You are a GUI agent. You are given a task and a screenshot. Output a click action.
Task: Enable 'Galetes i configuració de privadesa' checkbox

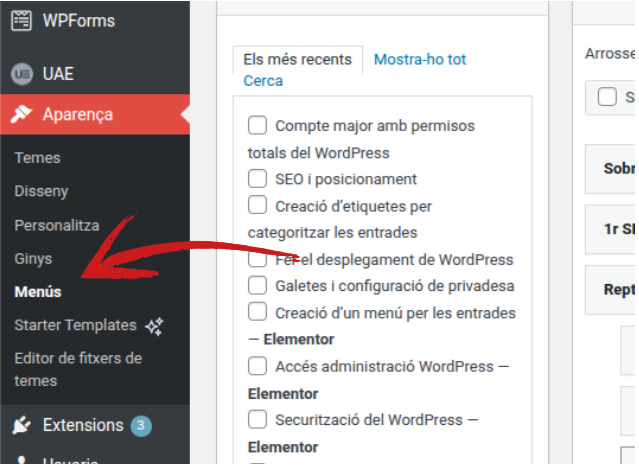257,286
